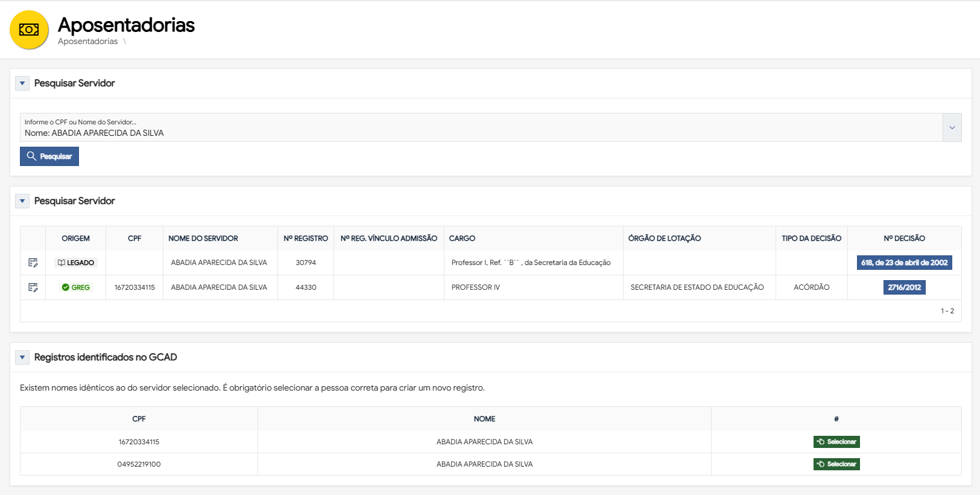The height and width of the screenshot is (495, 980).
Task: Sort by Nome do Servidor column header
Action: (203, 238)
